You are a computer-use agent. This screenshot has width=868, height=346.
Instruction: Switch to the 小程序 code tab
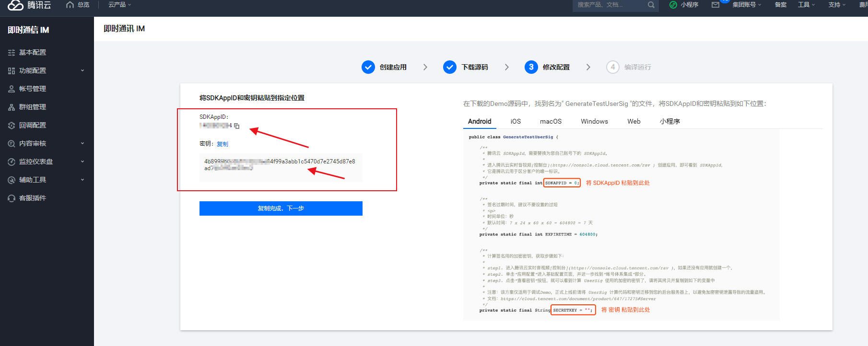(670, 121)
